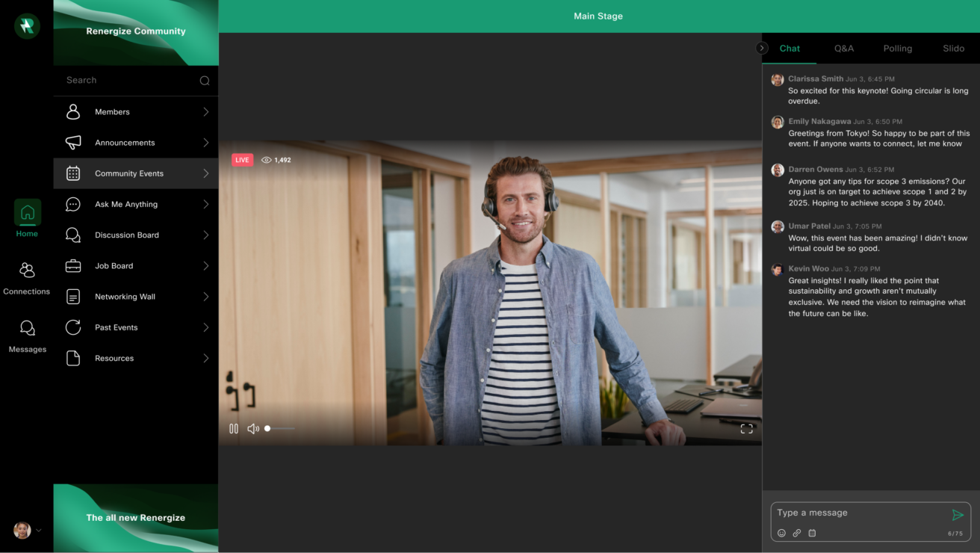Click the LIVE badge
The height and width of the screenshot is (553, 980).
click(x=243, y=160)
